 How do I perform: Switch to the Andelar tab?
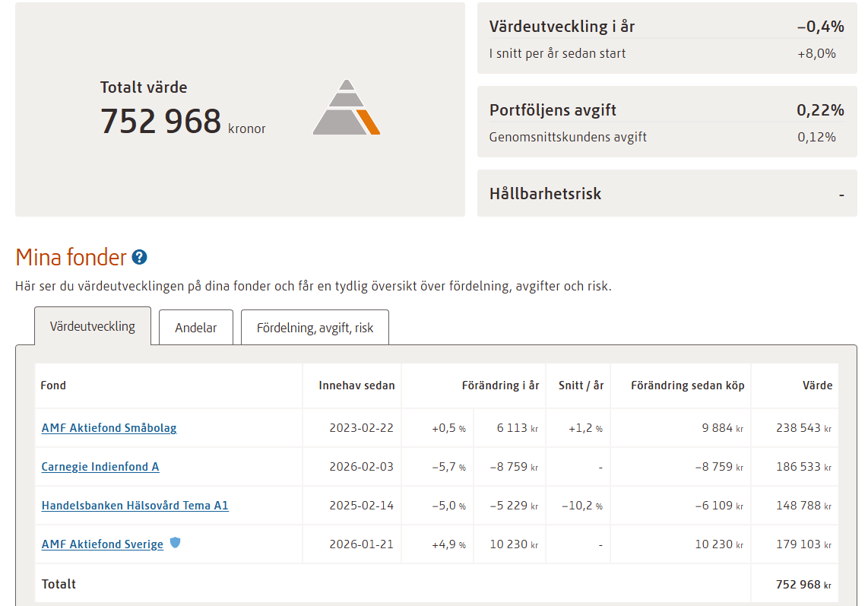tap(196, 328)
